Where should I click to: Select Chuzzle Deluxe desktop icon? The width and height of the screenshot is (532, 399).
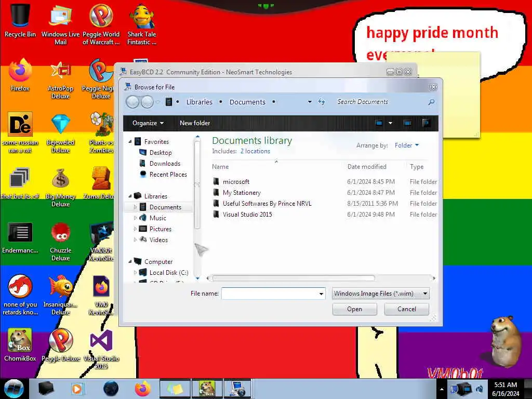coord(60,242)
